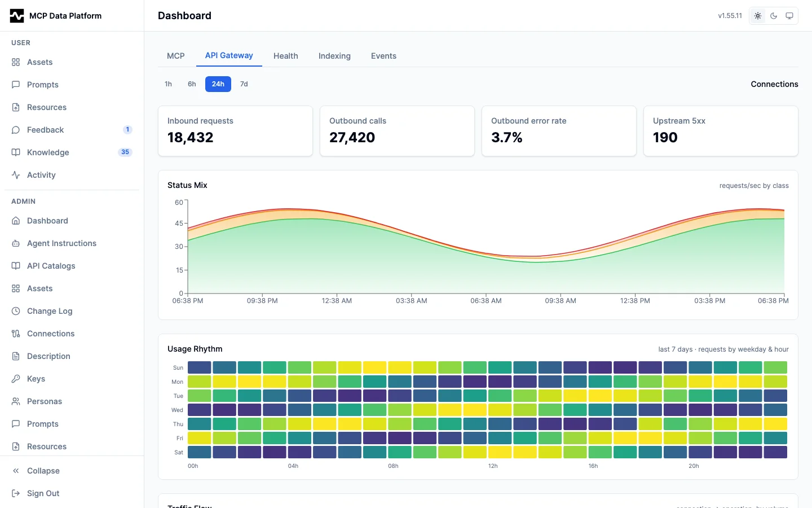Open Activity page from sidebar
This screenshot has width=812, height=508.
coord(72,175)
